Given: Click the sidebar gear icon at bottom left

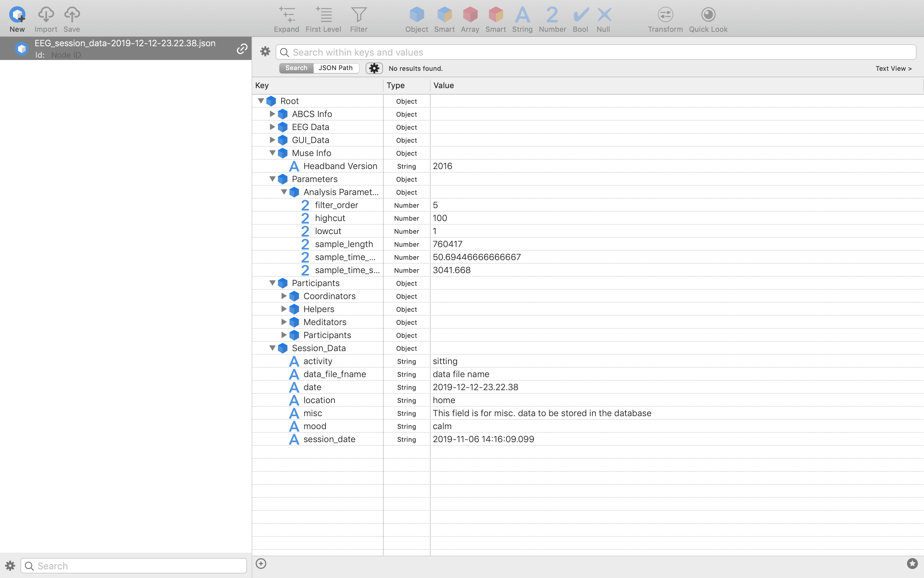Looking at the screenshot, I should (10, 566).
